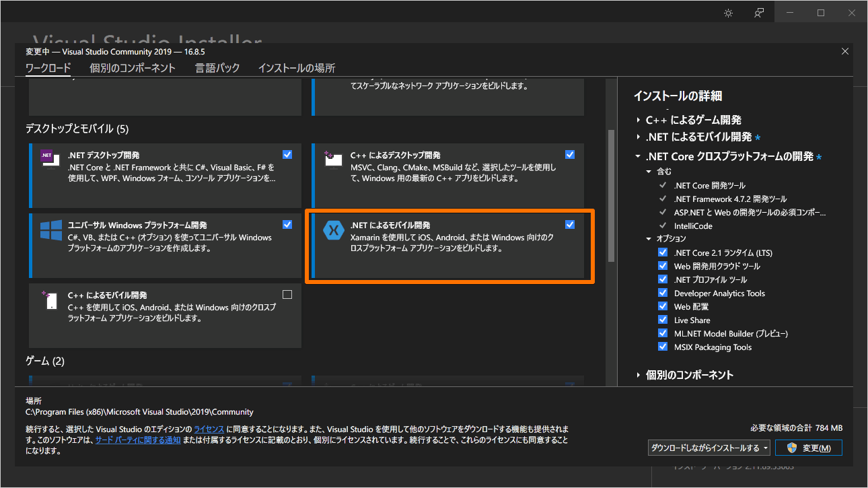Click the ゲーム (2) category heading

click(x=45, y=361)
